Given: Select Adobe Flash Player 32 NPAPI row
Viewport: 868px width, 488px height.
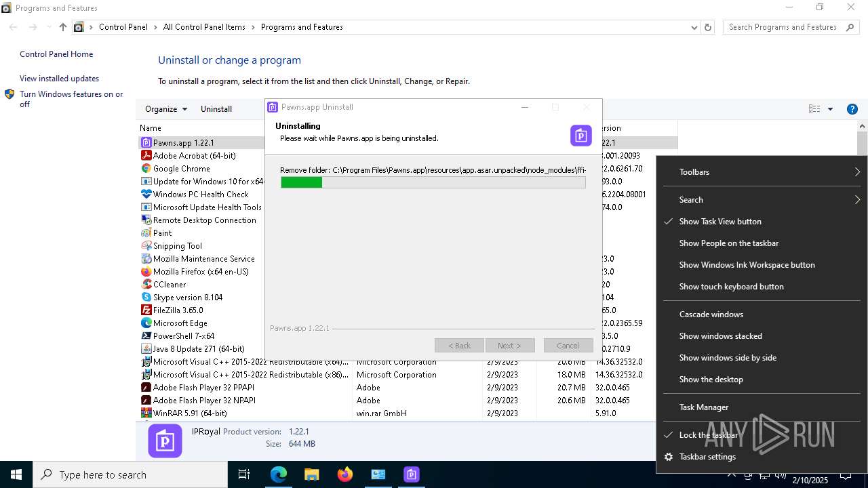Looking at the screenshot, I should [x=407, y=401].
